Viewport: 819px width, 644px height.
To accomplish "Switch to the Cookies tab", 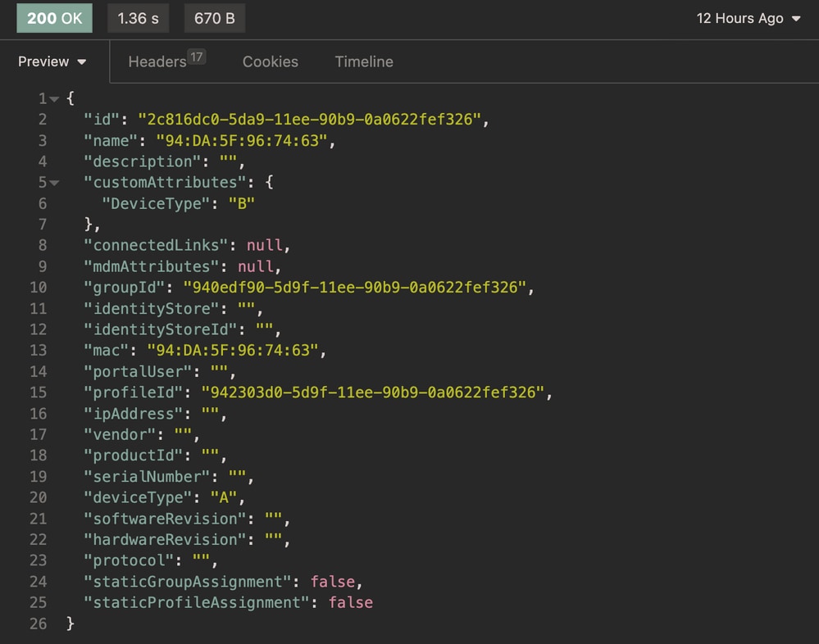I will click(x=271, y=62).
